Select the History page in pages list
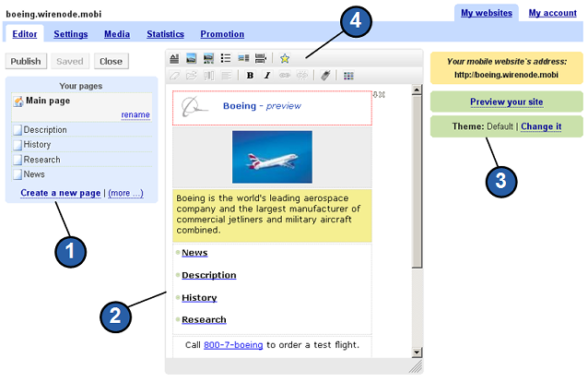Screen dimensions: 588x382 click(x=38, y=145)
